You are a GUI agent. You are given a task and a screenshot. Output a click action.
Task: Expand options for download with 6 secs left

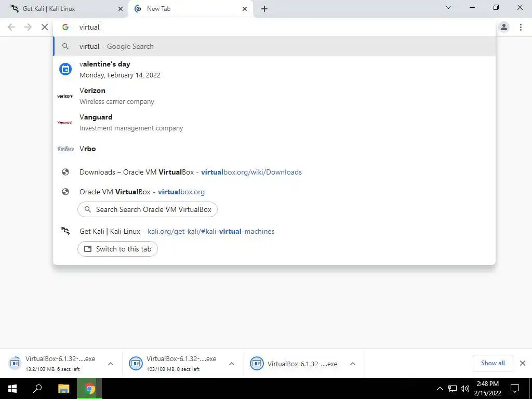pyautogui.click(x=111, y=363)
